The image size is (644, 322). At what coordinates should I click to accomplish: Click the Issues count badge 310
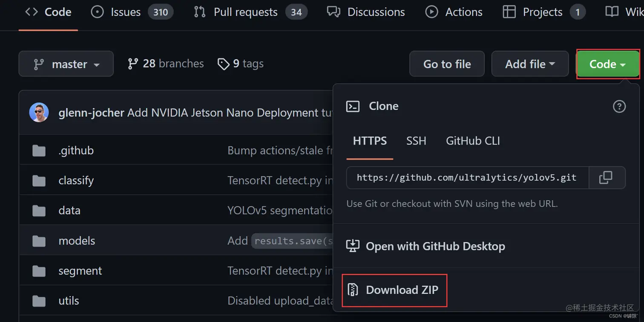click(x=161, y=12)
